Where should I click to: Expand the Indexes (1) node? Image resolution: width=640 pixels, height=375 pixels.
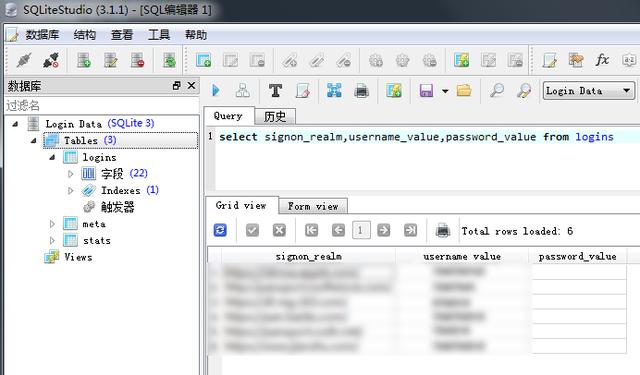tap(70, 191)
